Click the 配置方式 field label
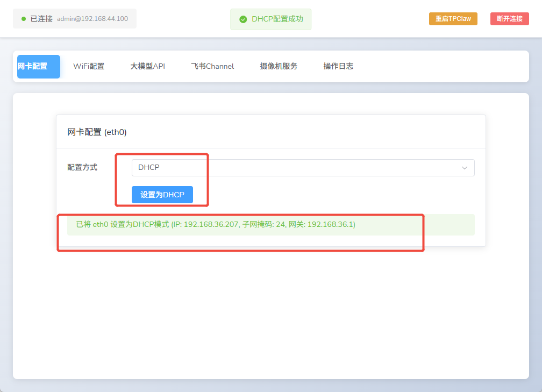 tap(82, 168)
